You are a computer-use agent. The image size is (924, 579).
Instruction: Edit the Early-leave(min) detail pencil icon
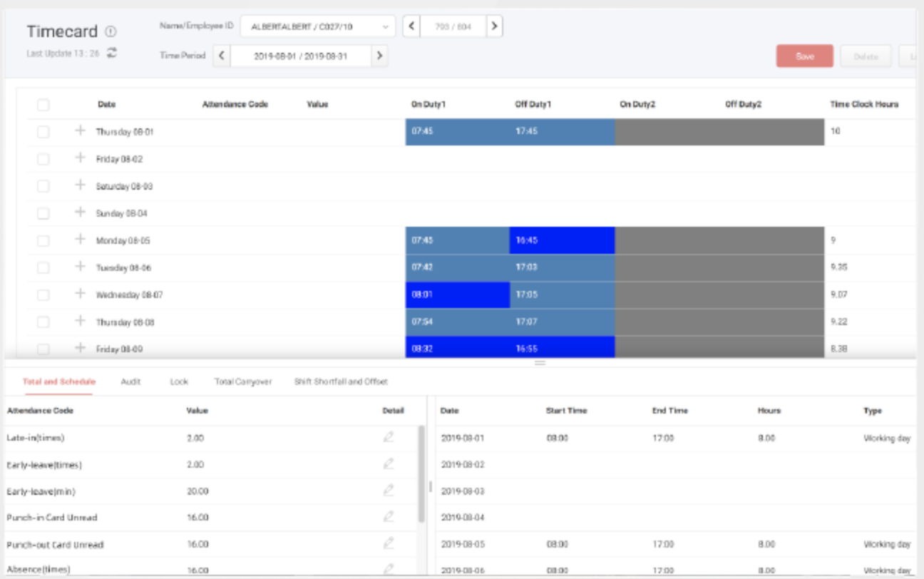pyautogui.click(x=389, y=491)
